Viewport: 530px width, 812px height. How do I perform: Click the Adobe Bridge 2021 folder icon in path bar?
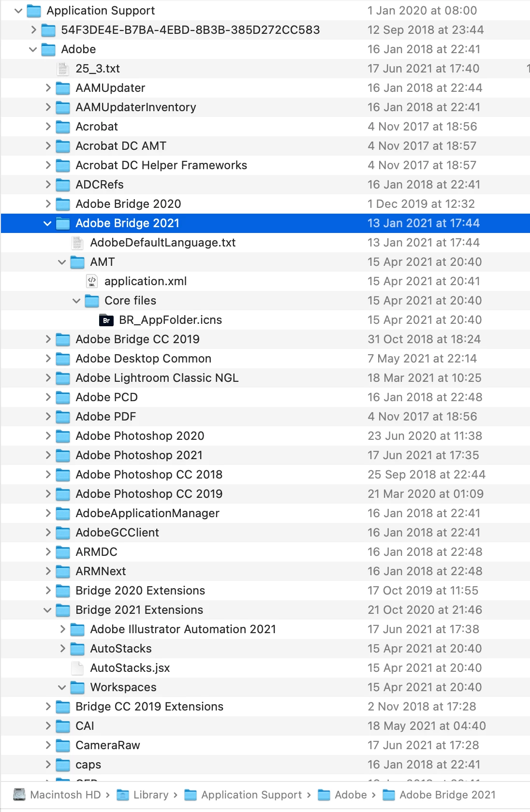(389, 795)
